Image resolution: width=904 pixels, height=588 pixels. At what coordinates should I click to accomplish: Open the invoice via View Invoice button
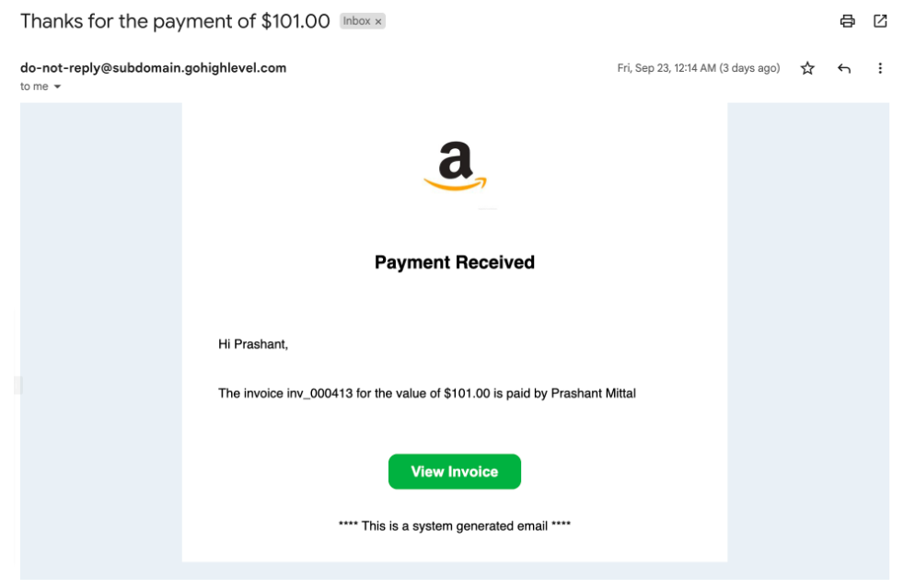[455, 471]
